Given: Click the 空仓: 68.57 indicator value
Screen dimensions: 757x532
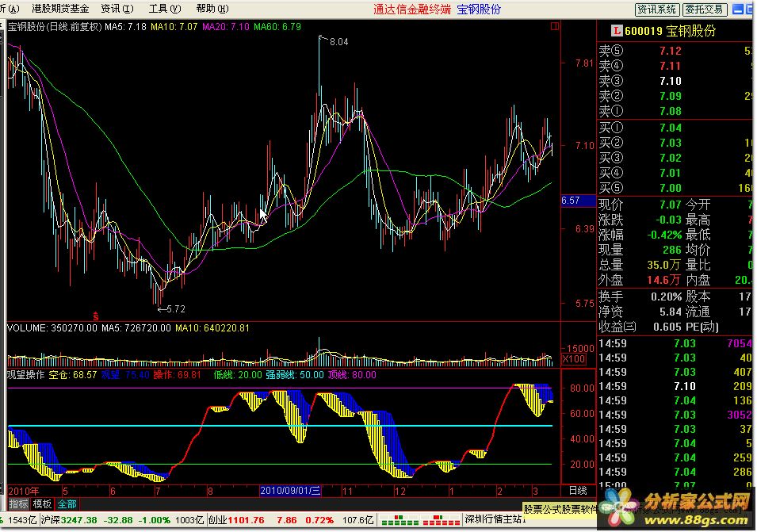Looking at the screenshot, I should coord(73,375).
